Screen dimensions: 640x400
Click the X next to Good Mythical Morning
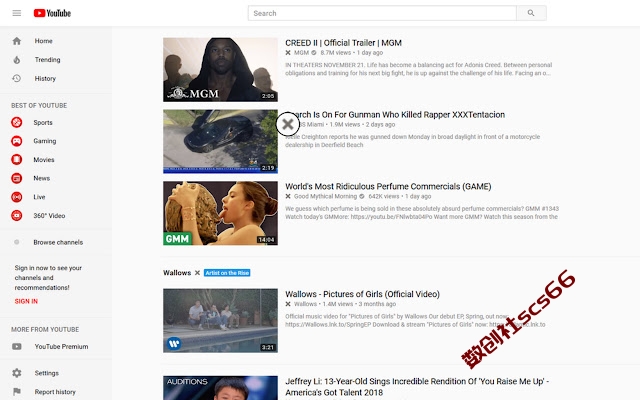[288, 196]
